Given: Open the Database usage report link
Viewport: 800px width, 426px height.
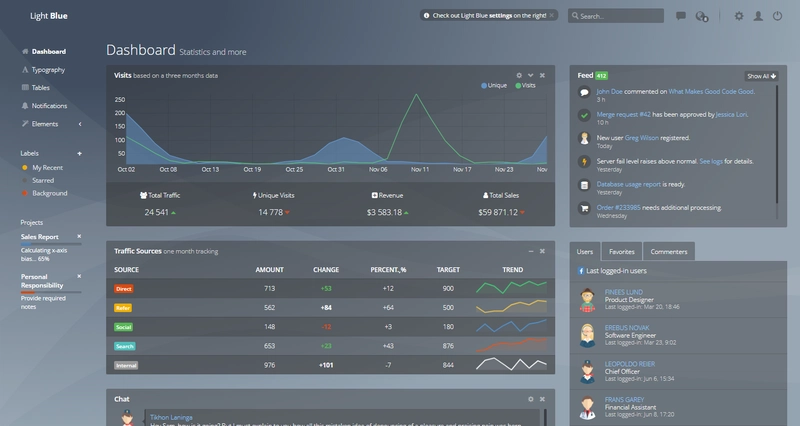Looking at the screenshot, I should tap(629, 184).
